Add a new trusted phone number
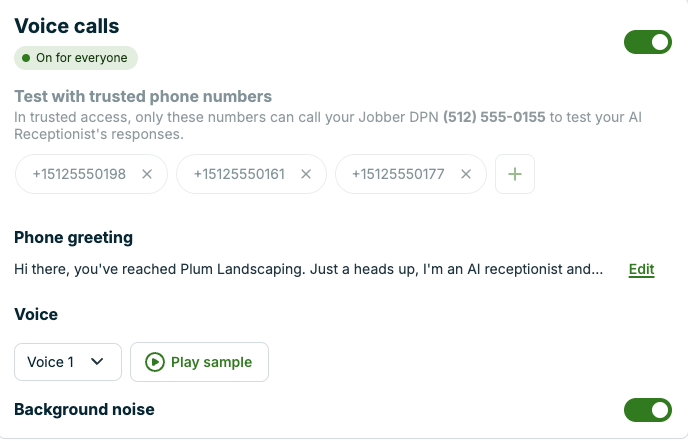Screen dimensions: 688x441 point(515,174)
